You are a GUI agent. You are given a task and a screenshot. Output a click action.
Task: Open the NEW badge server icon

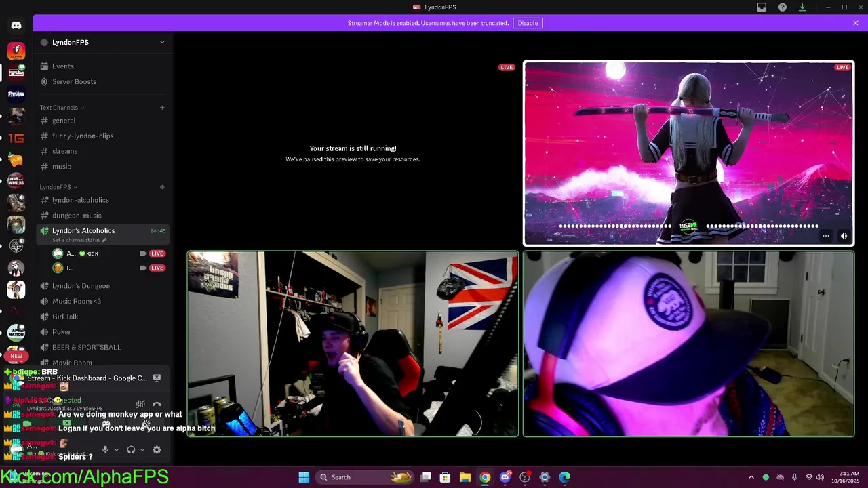coord(16,354)
